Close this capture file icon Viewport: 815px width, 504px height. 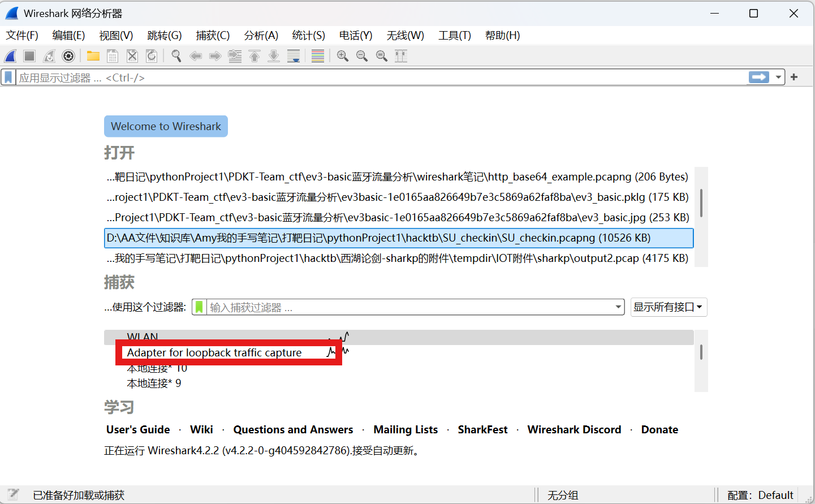132,56
